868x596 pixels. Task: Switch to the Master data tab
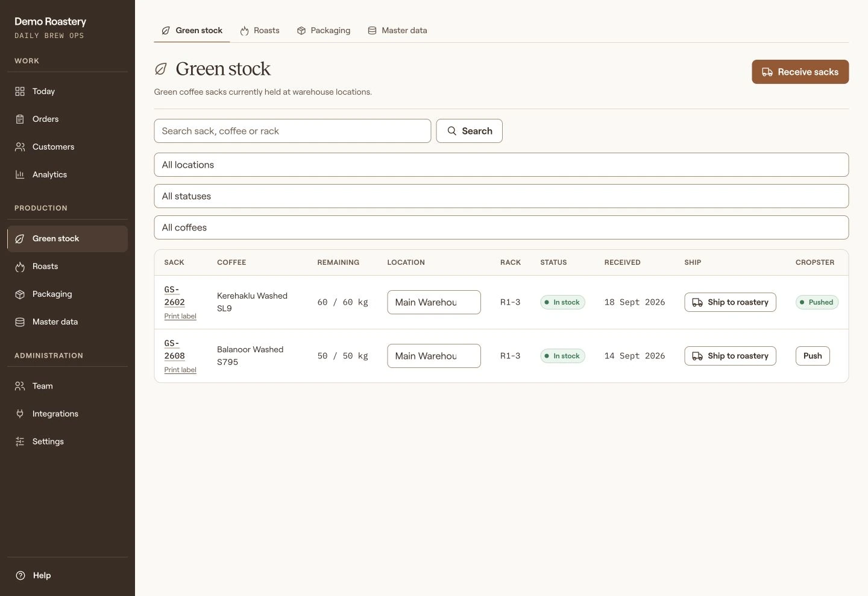(x=397, y=30)
